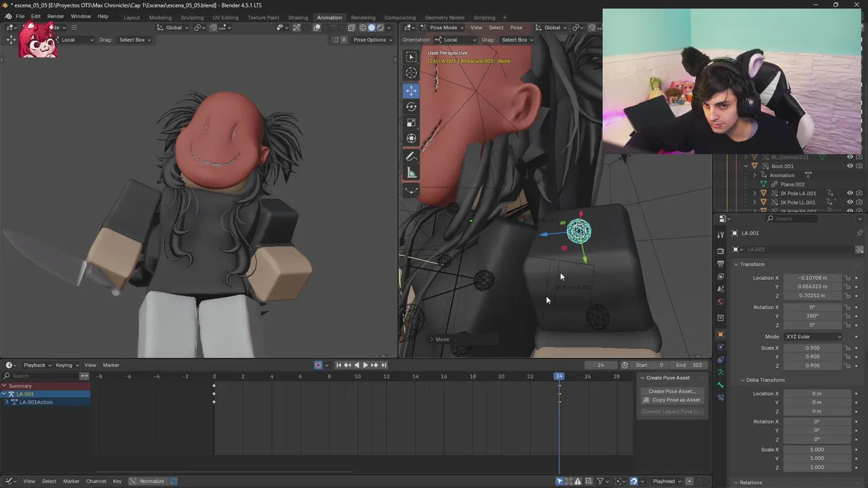Click the Location X value field
Image resolution: width=868 pixels, height=488 pixels.
coord(813,278)
